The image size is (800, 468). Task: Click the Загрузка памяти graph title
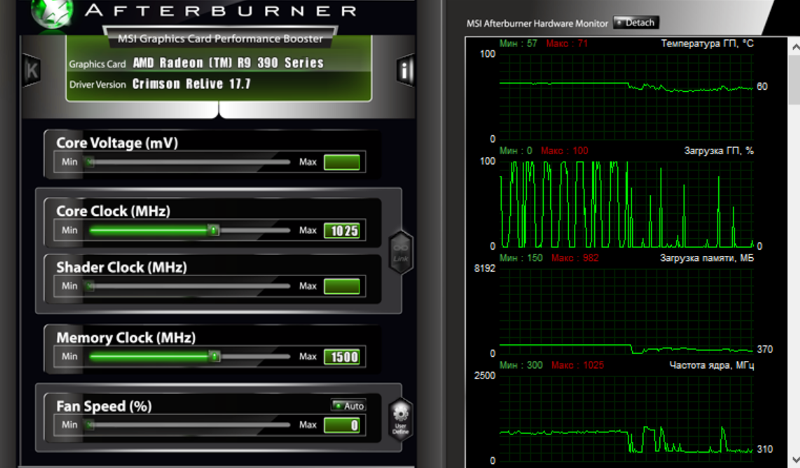(x=707, y=258)
